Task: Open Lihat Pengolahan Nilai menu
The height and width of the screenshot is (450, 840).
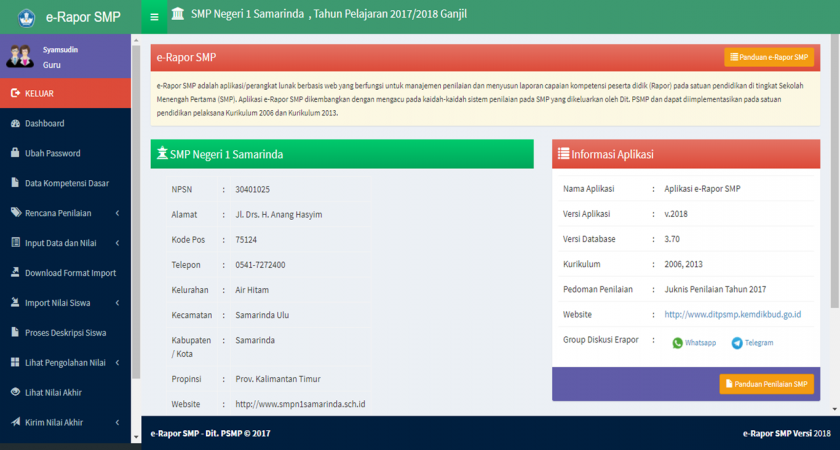Action: (x=65, y=362)
